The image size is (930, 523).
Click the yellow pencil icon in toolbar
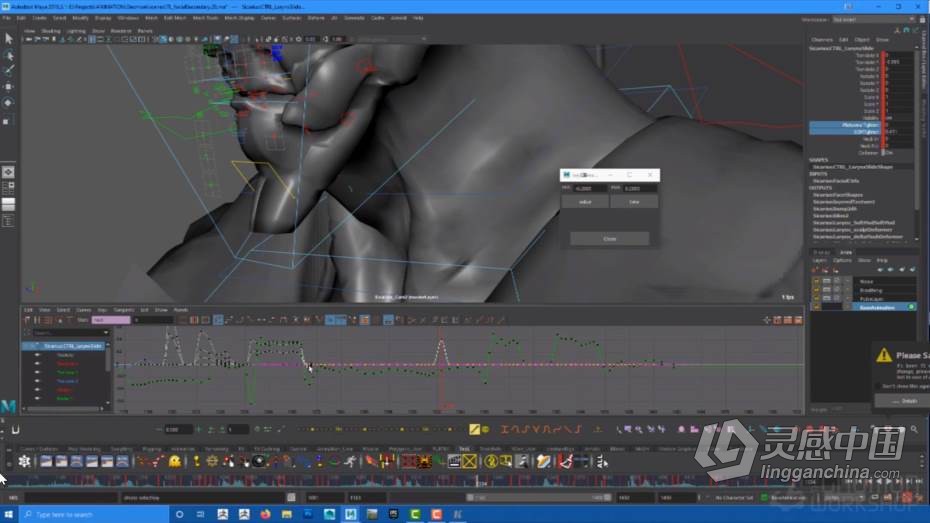coord(474,429)
